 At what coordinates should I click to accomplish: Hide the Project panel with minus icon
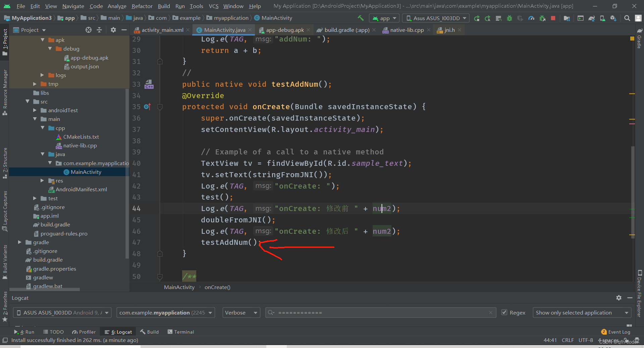click(124, 30)
